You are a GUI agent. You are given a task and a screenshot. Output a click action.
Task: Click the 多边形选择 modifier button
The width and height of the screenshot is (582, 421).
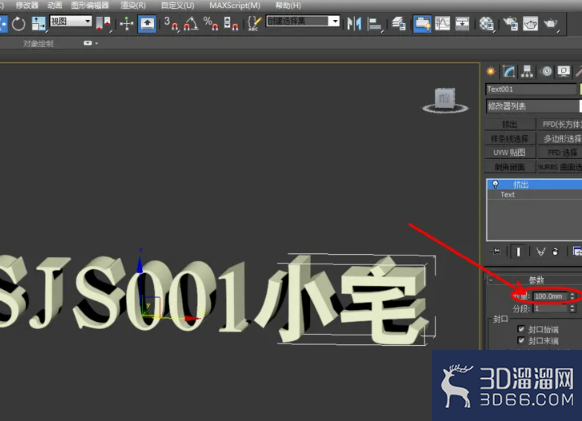560,138
